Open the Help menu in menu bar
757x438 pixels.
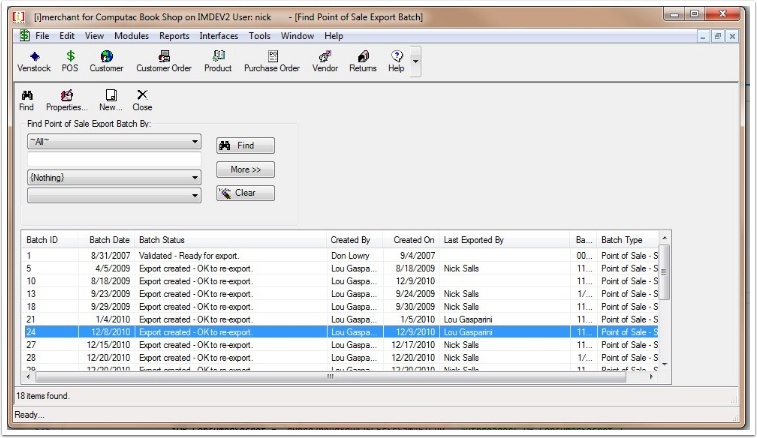334,36
